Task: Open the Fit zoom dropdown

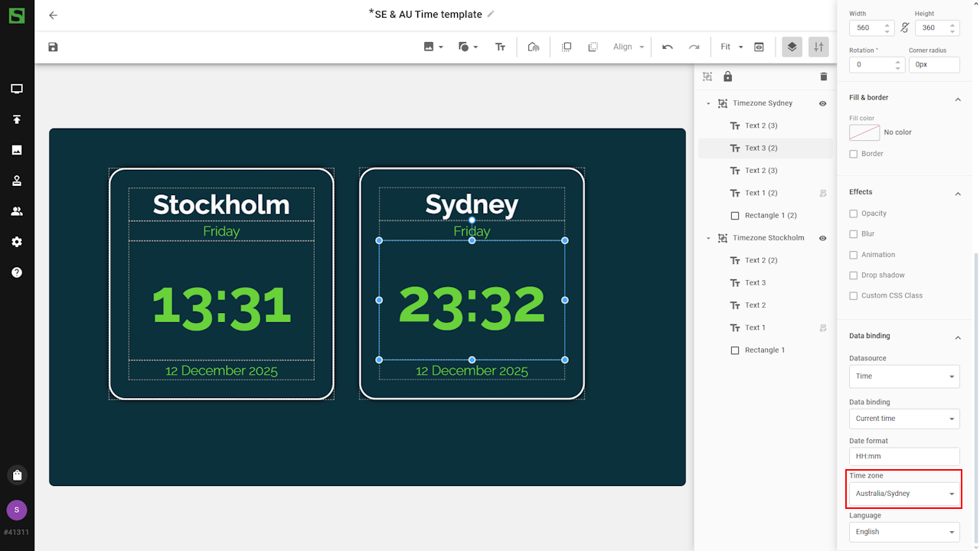Action: pyautogui.click(x=731, y=47)
